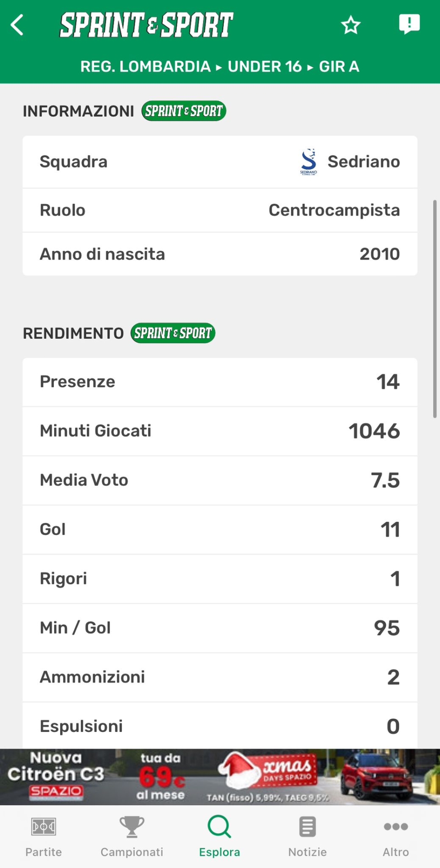Open the Sedriano squad row
The width and height of the screenshot is (440, 868).
[220, 162]
